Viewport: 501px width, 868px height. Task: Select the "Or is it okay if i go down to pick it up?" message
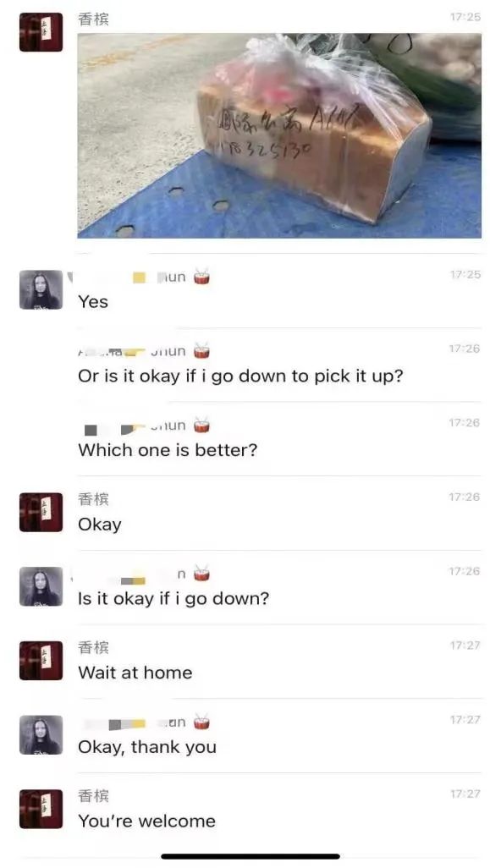coord(240,376)
